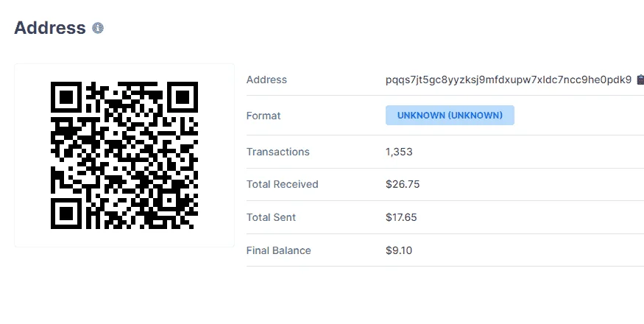Click the $9.10 final balance value

pos(399,250)
